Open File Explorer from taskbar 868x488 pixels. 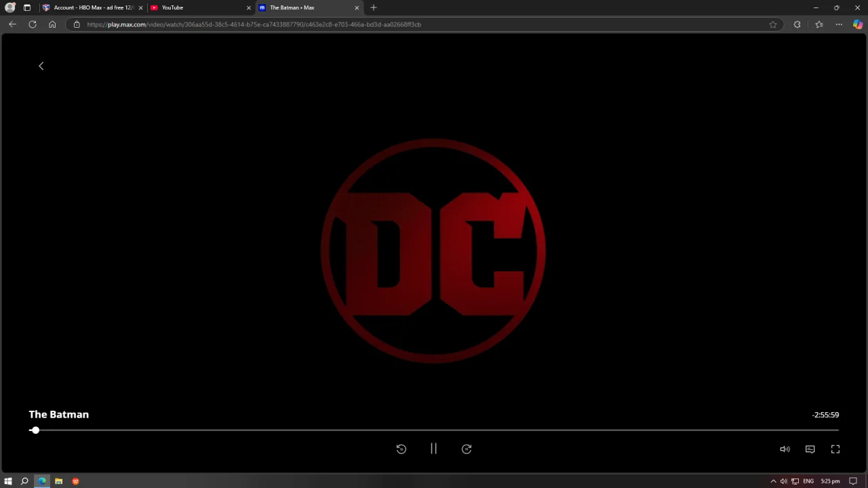pyautogui.click(x=58, y=481)
